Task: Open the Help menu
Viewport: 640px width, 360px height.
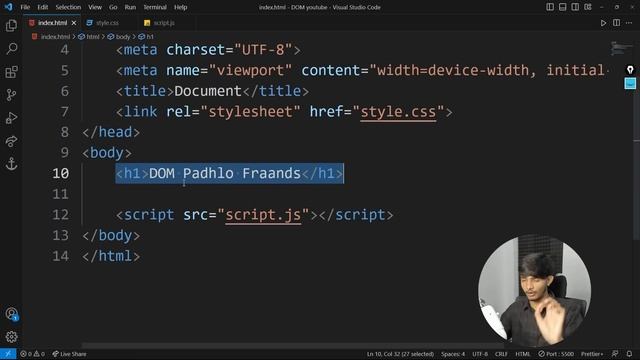Action: click(180, 7)
